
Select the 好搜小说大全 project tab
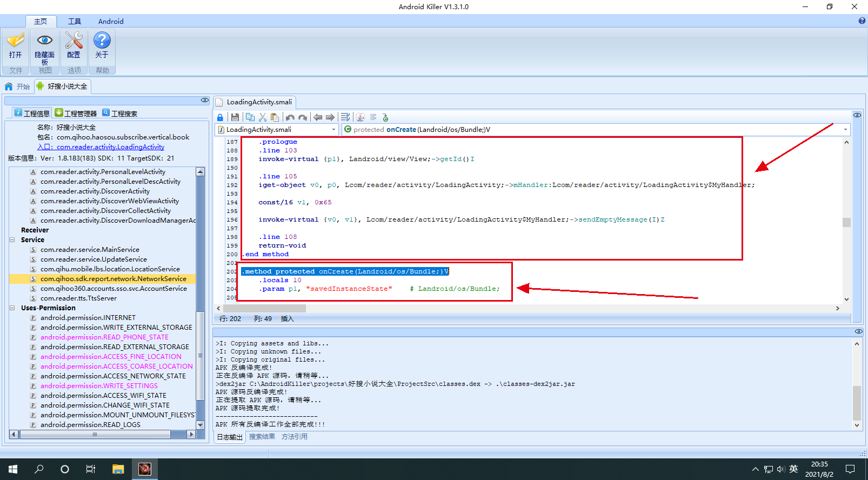(62, 86)
